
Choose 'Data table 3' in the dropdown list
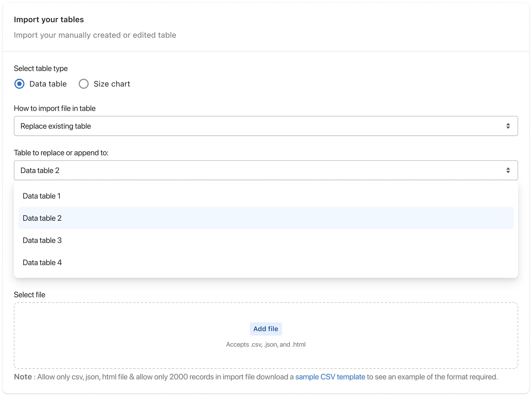click(x=42, y=240)
